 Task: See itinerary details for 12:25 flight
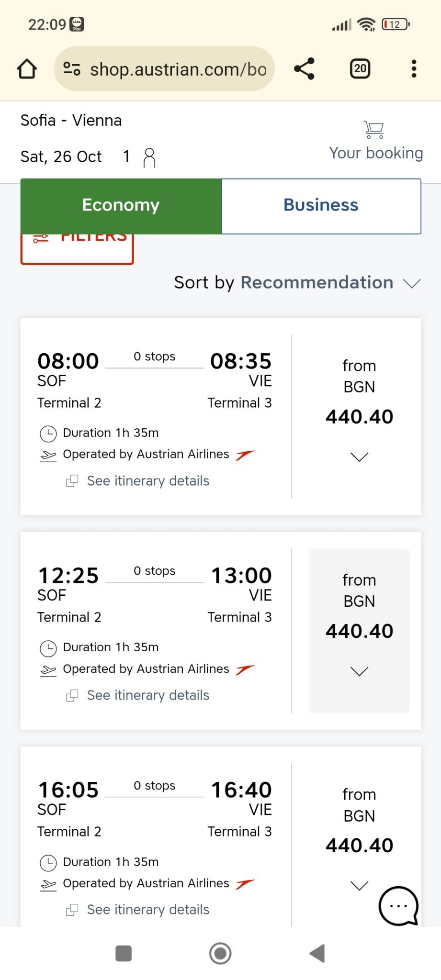(147, 695)
